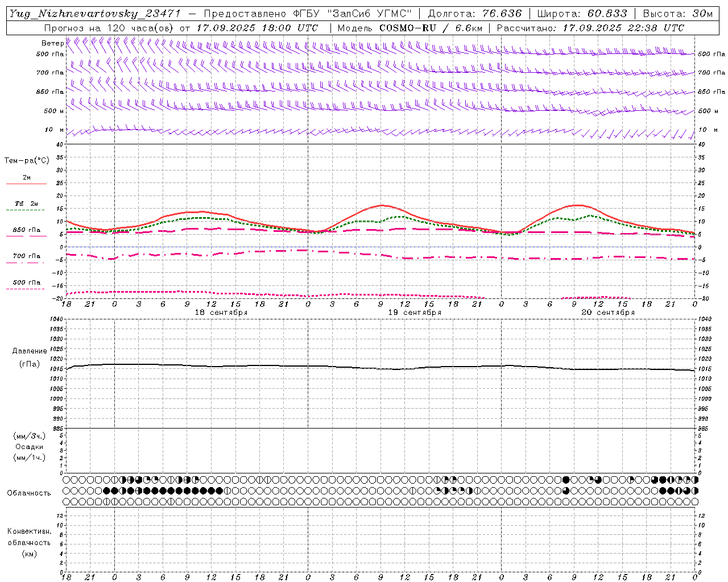The height and width of the screenshot is (582, 728).
Task: Click the latitude value Широта: 60.833
Action: click(582, 14)
